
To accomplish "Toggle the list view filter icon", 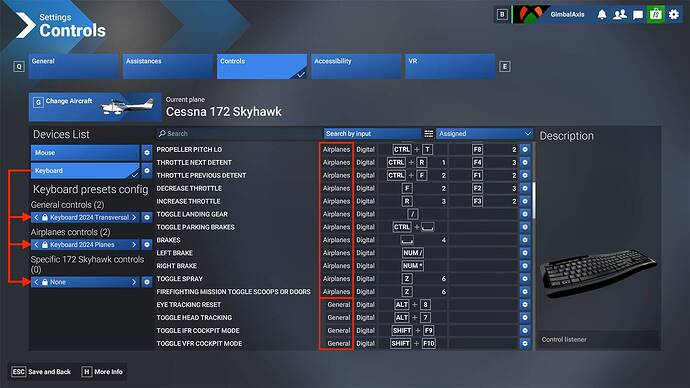I will tap(428, 134).
